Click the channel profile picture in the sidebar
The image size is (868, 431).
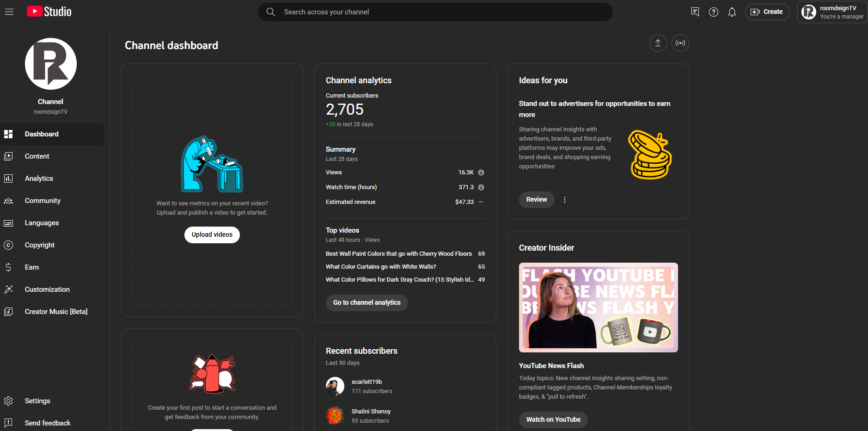tap(51, 64)
